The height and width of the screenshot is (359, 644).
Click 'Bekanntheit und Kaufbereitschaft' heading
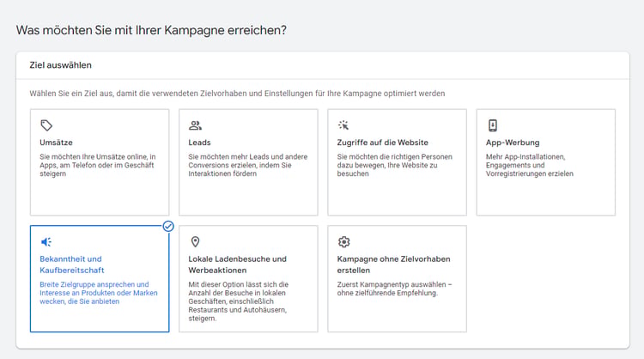click(x=72, y=265)
